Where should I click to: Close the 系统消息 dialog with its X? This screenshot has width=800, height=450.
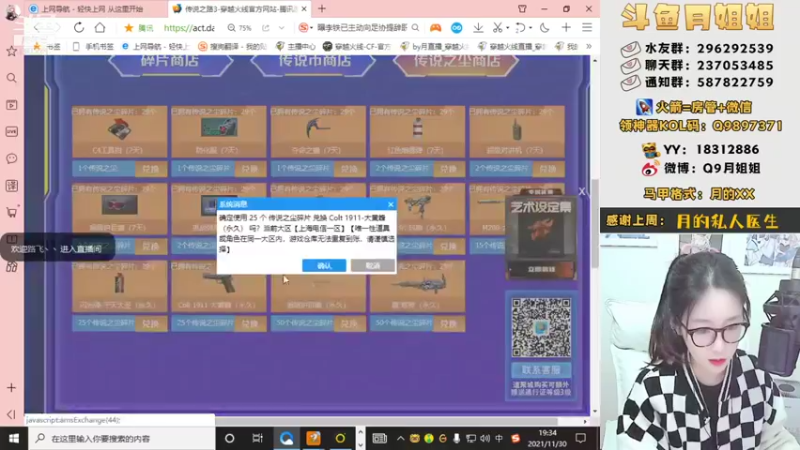tap(391, 204)
